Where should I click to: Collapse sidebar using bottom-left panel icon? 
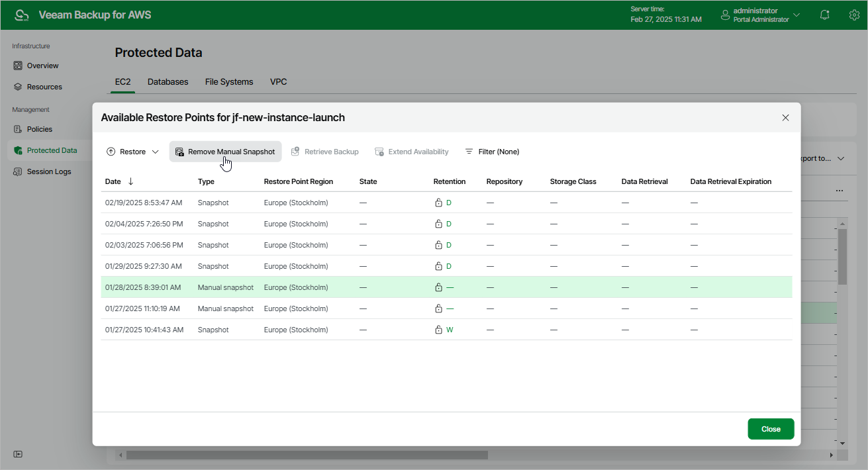coord(18,454)
